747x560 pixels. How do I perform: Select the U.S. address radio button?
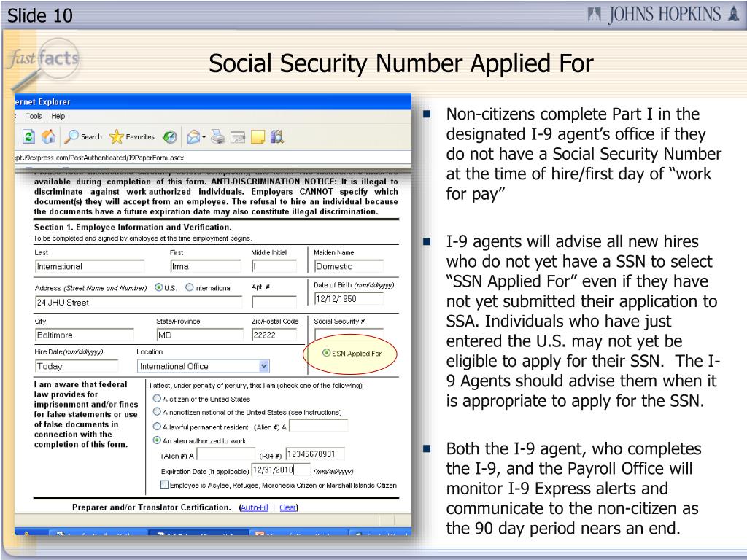pyautogui.click(x=158, y=287)
